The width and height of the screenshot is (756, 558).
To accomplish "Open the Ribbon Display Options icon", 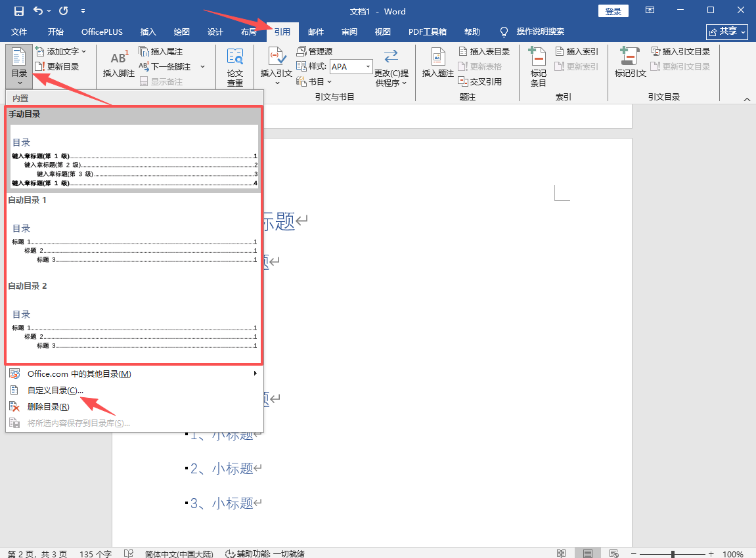I will point(650,10).
